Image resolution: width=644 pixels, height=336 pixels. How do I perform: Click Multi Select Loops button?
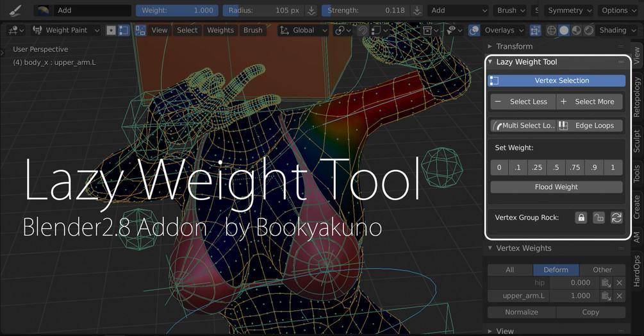tap(524, 126)
